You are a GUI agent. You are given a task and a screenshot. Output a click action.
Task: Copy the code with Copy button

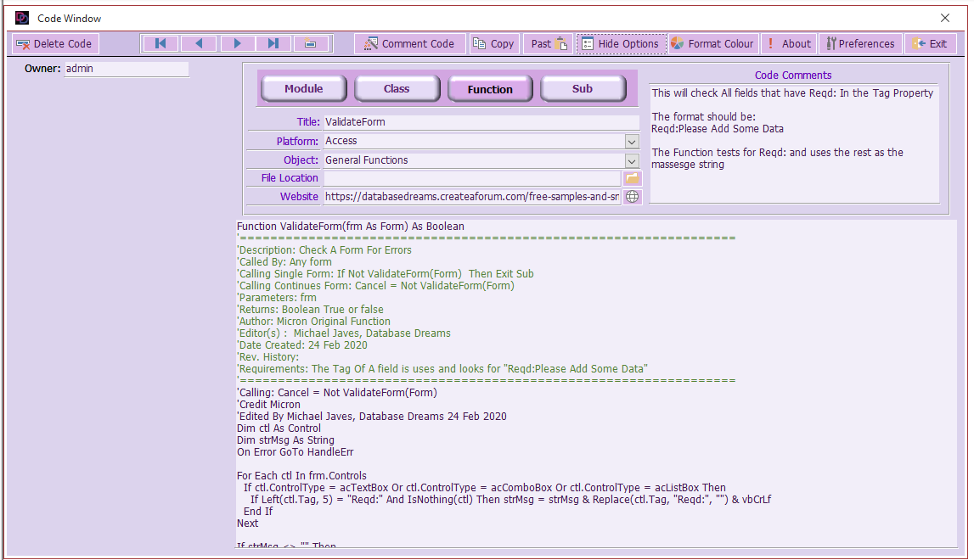click(x=494, y=43)
